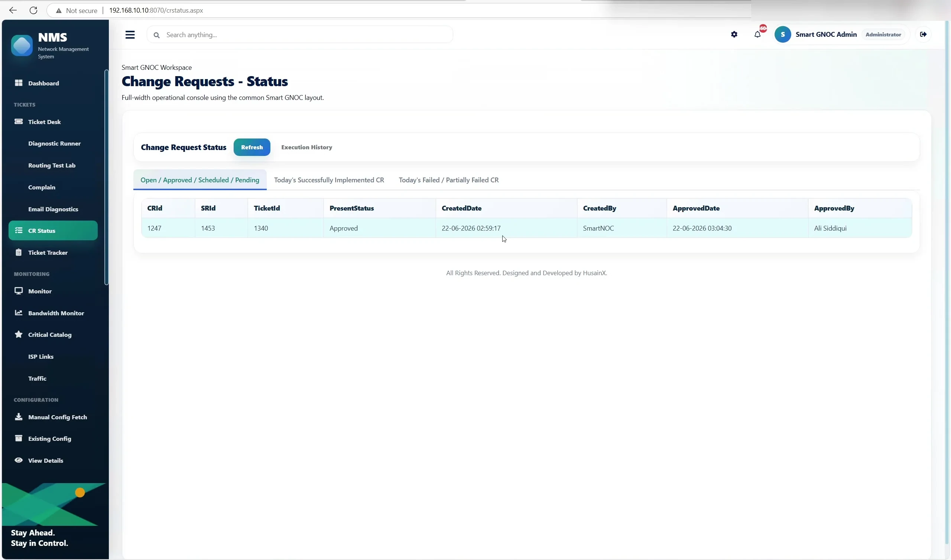Click CreatedBy cell SmartNOC
Viewport: 951px width, 560px height.
621,228
